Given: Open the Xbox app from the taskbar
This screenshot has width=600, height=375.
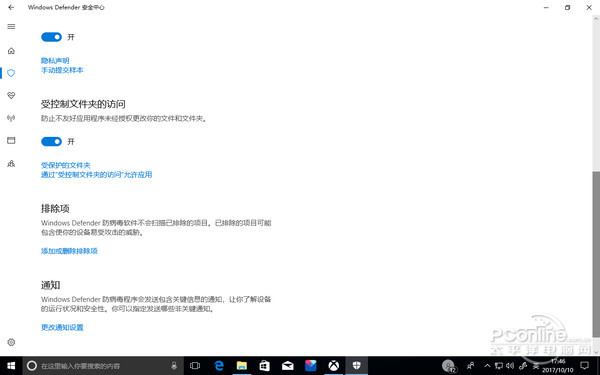Looking at the screenshot, I should [334, 366].
